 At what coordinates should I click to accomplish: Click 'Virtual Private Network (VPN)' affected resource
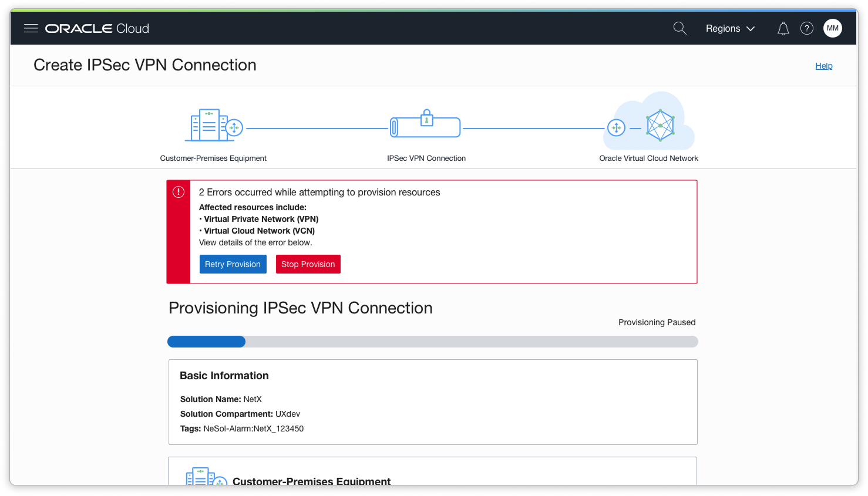(x=261, y=219)
